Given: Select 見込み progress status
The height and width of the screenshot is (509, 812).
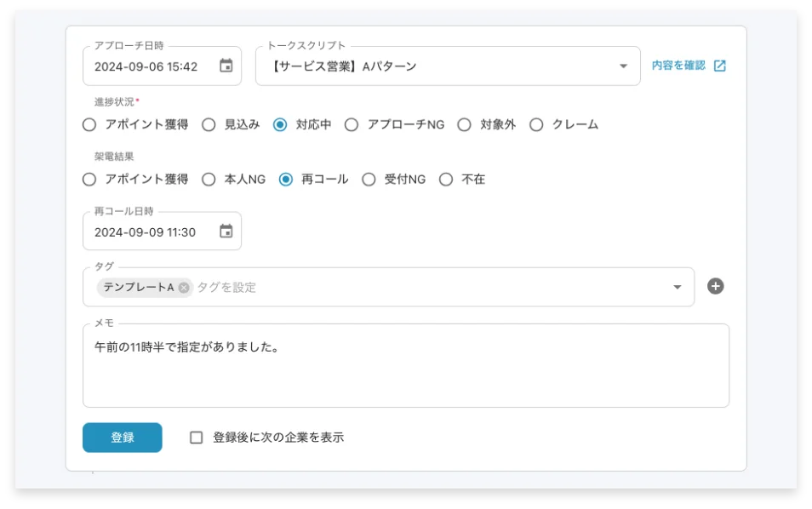Looking at the screenshot, I should tap(209, 125).
